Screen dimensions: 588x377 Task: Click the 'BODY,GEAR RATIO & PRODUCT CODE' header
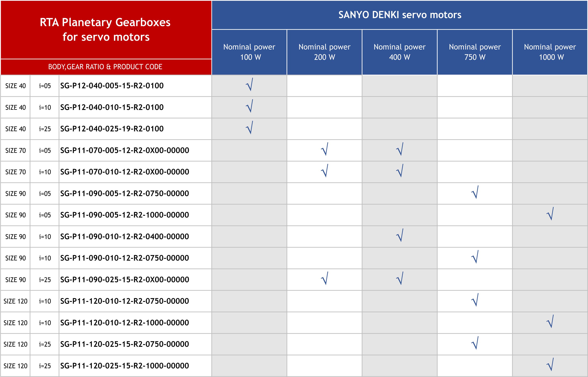click(105, 67)
